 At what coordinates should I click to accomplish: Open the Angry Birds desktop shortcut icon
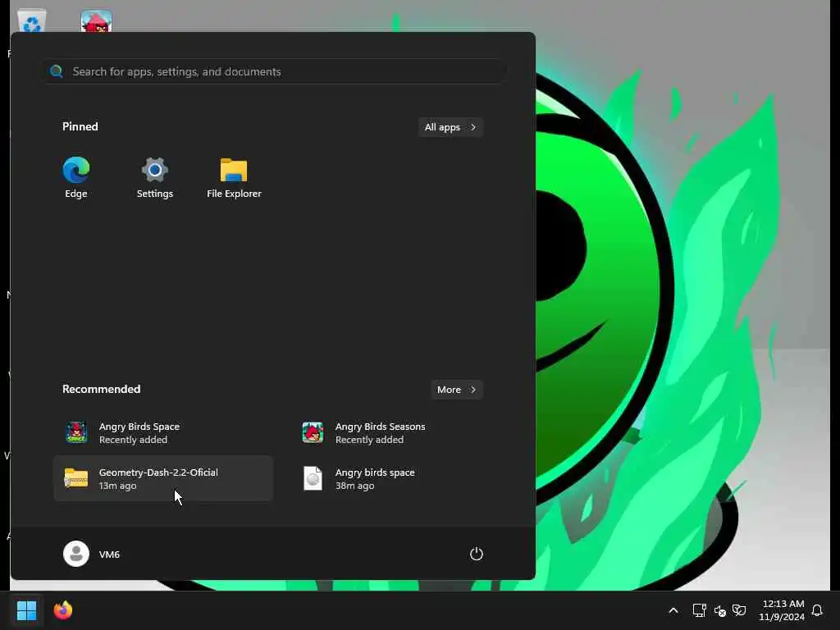pos(97,21)
